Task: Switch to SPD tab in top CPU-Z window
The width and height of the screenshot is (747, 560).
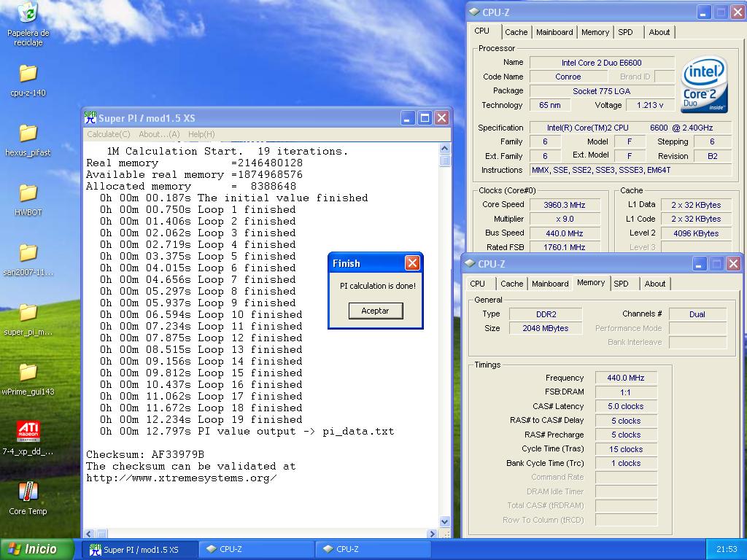Action: (x=625, y=32)
